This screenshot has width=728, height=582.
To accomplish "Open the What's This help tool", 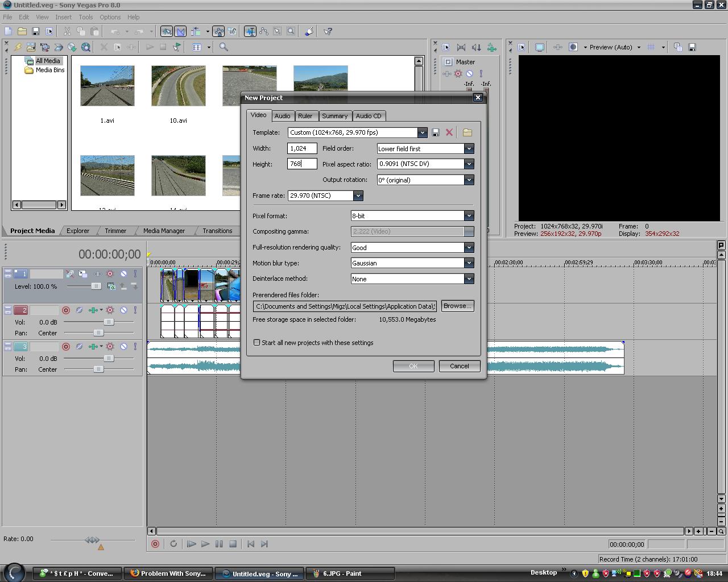I will pyautogui.click(x=328, y=32).
